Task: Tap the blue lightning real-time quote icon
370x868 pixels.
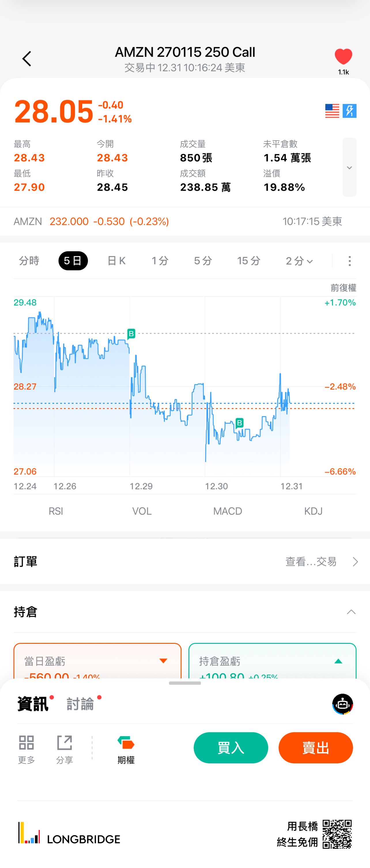Action: coord(350,111)
